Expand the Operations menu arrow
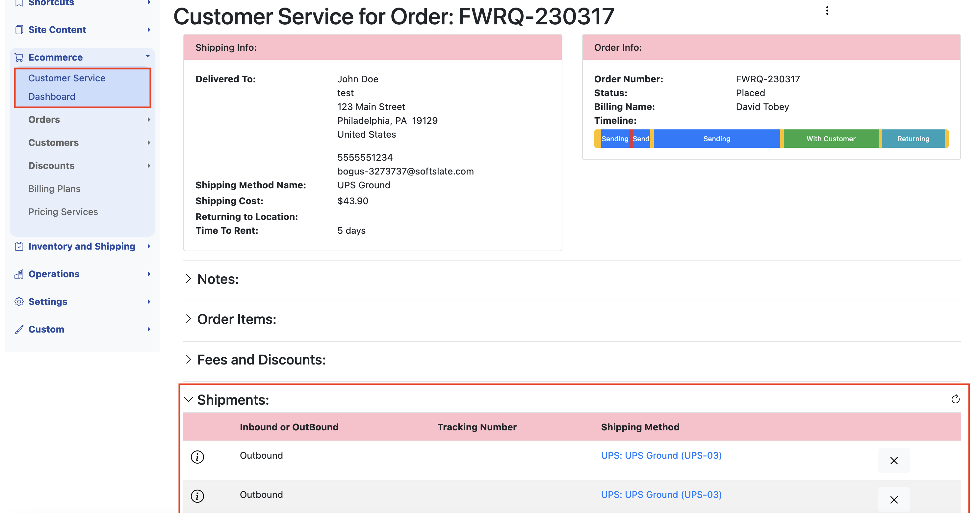This screenshot has height=513, width=980. tap(149, 274)
